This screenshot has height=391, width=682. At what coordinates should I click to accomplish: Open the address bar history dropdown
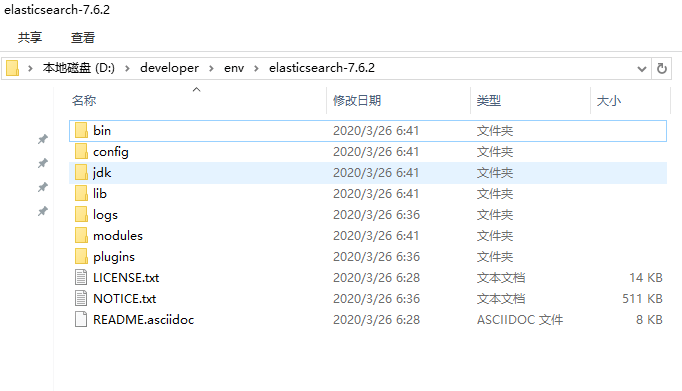[x=642, y=69]
